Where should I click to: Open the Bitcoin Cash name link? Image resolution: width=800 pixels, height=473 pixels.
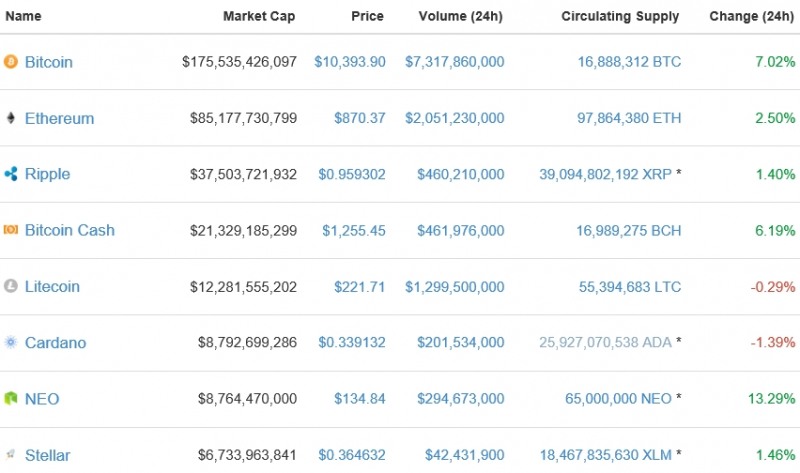coord(69,230)
